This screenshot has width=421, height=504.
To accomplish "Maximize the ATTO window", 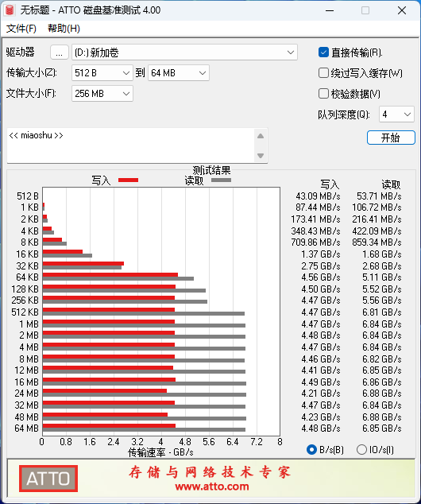I will click(365, 10).
